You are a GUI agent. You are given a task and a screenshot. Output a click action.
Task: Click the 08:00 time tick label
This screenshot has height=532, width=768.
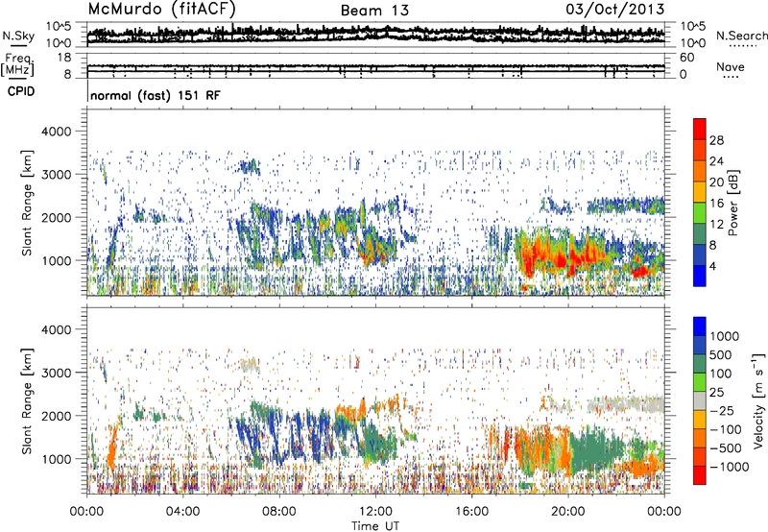279,512
